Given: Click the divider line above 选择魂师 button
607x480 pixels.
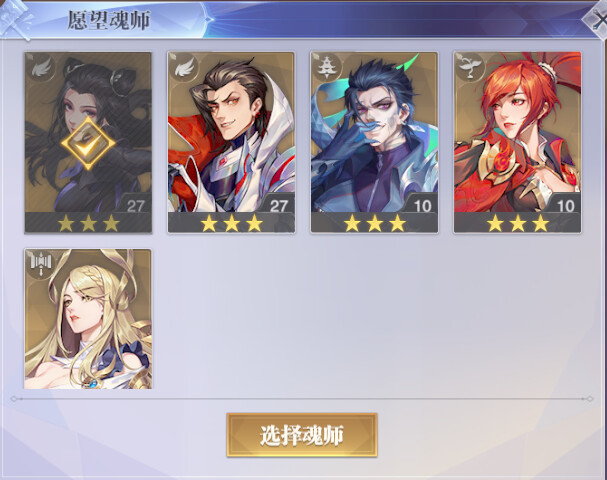Looking at the screenshot, I should point(302,399).
